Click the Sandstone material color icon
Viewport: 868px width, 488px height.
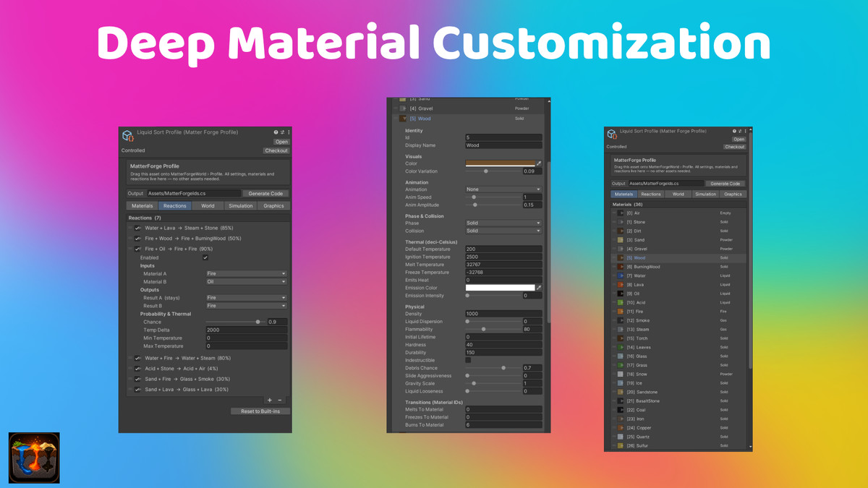point(621,392)
